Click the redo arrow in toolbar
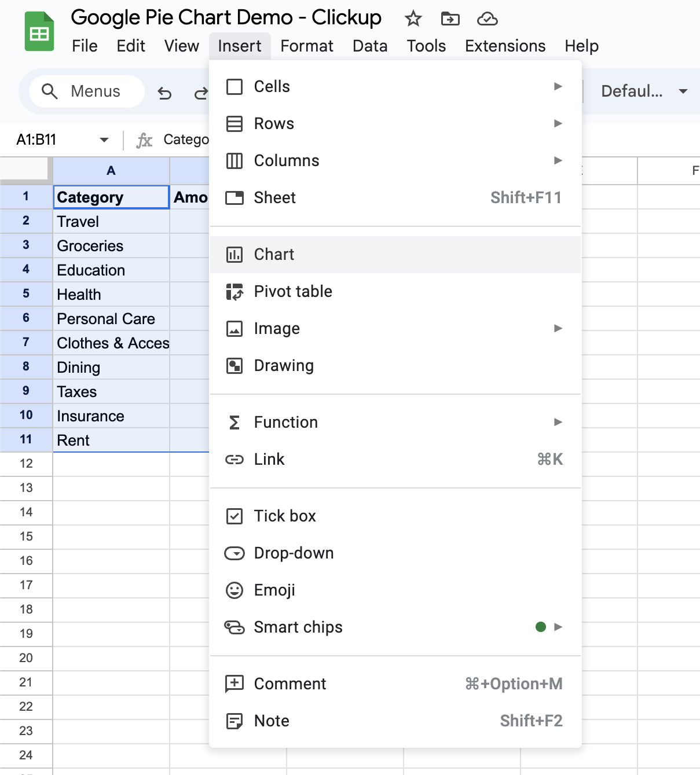 pos(201,92)
